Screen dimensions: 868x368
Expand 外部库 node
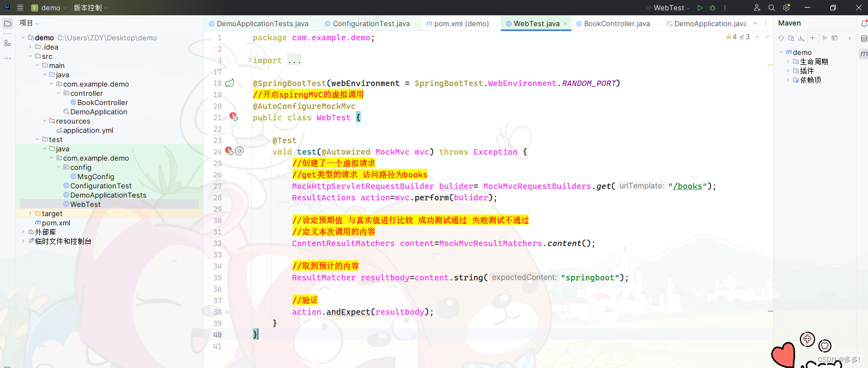pyautogui.click(x=23, y=232)
